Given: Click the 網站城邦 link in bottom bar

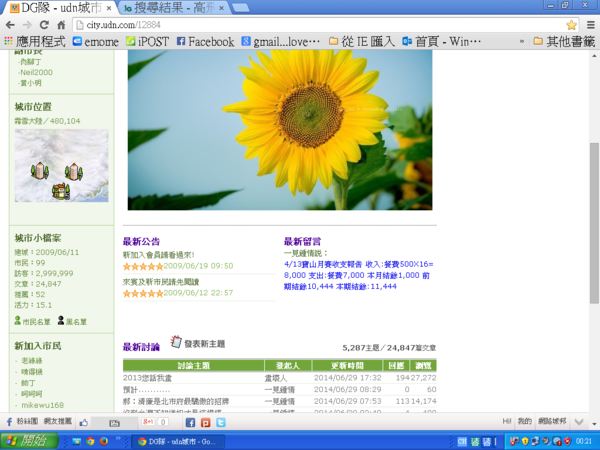Looking at the screenshot, I should (553, 422).
